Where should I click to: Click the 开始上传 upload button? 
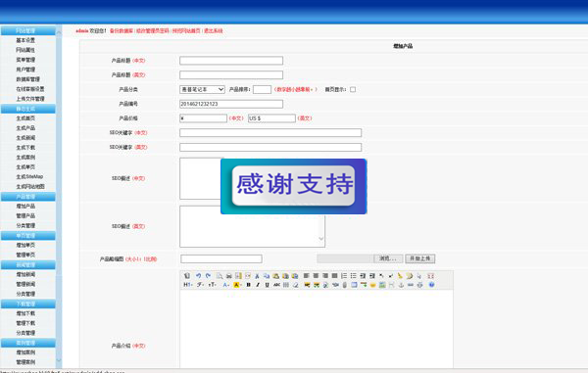420,258
